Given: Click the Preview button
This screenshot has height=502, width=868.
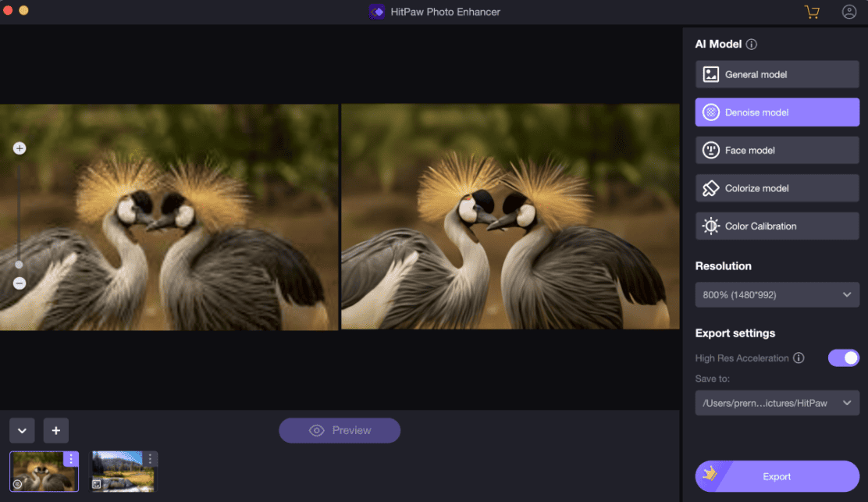Looking at the screenshot, I should [340, 430].
